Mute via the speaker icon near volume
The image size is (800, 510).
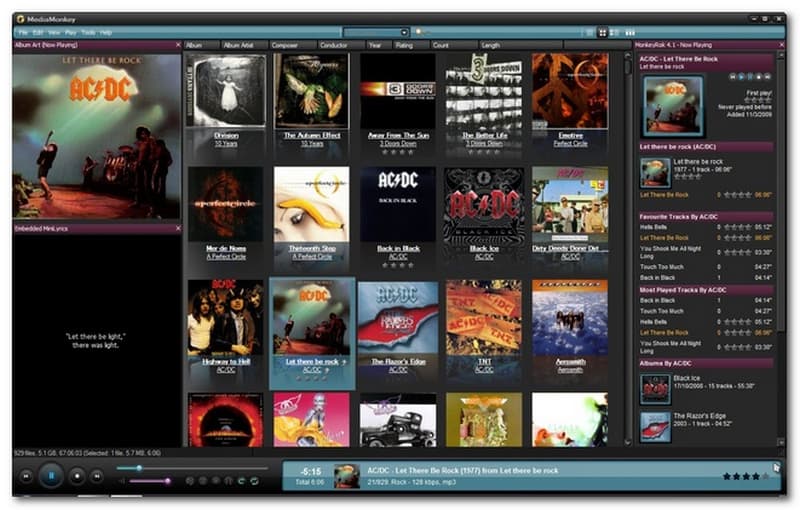tap(122, 481)
